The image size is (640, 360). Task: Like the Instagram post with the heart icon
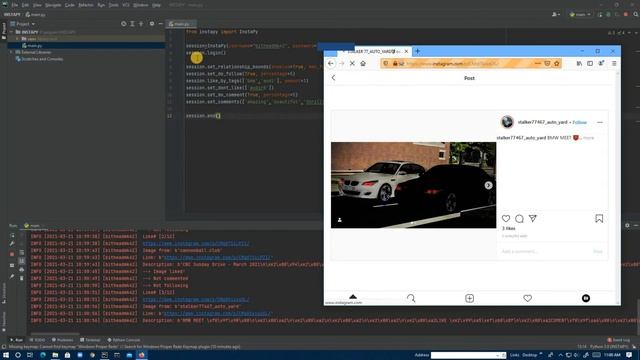coord(506,219)
